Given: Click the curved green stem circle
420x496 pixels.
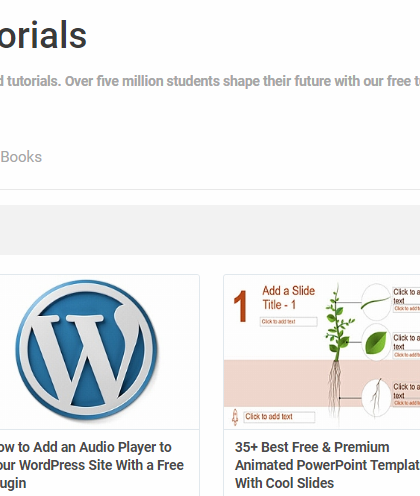Looking at the screenshot, I should [376, 303].
